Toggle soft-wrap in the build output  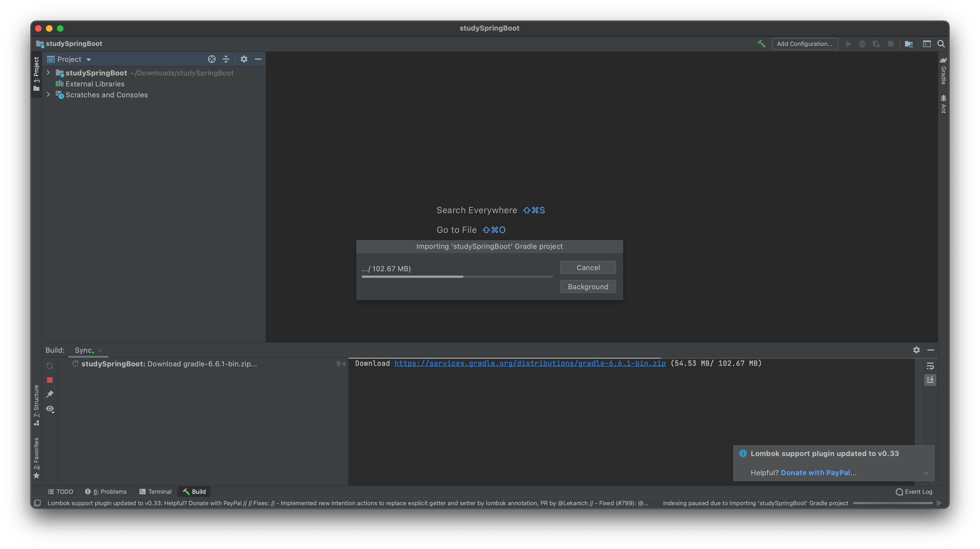930,366
